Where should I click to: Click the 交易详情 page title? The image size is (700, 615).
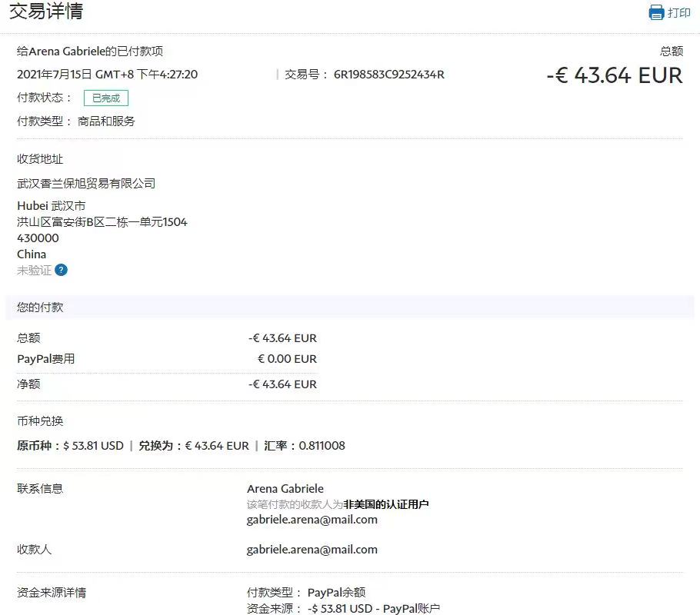[46, 12]
